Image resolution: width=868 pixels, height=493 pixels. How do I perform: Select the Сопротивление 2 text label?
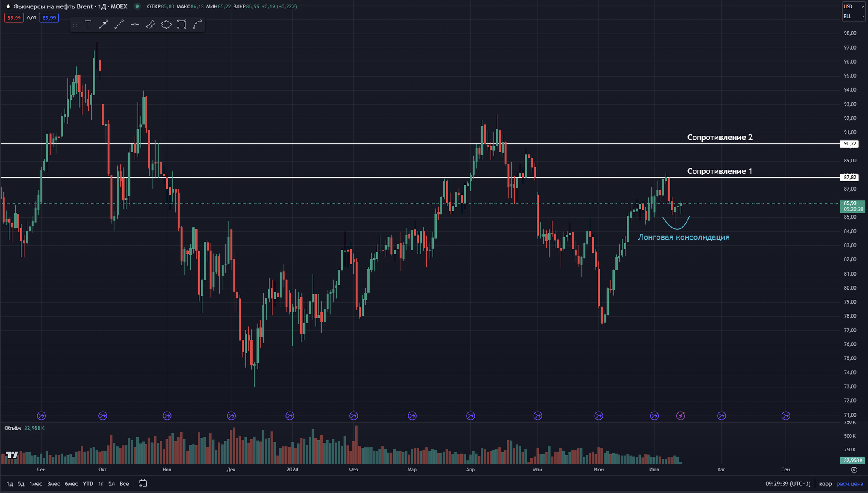click(720, 137)
